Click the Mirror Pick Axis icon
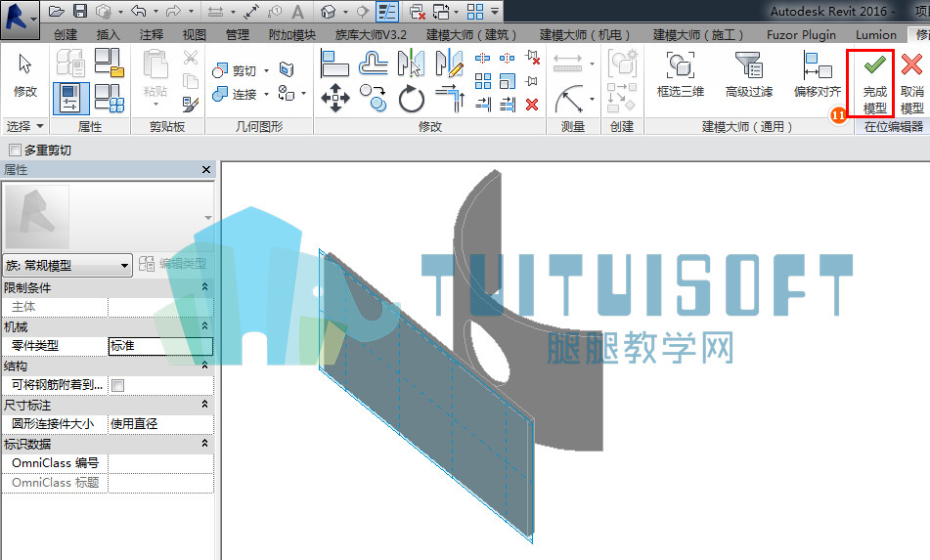 coord(411,64)
